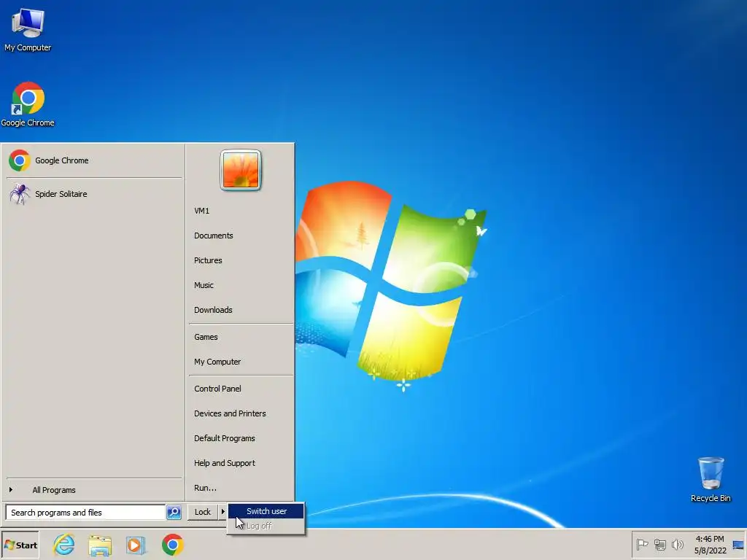Open Games from Start menu
This screenshot has width=747, height=560.
click(241, 337)
